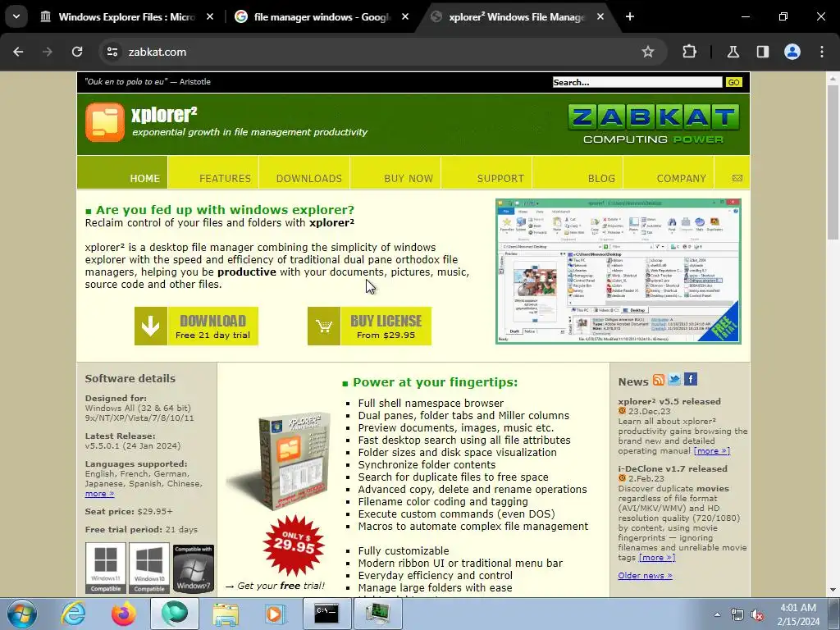Click the i-DeClone v1.7 released headline

coord(673,468)
